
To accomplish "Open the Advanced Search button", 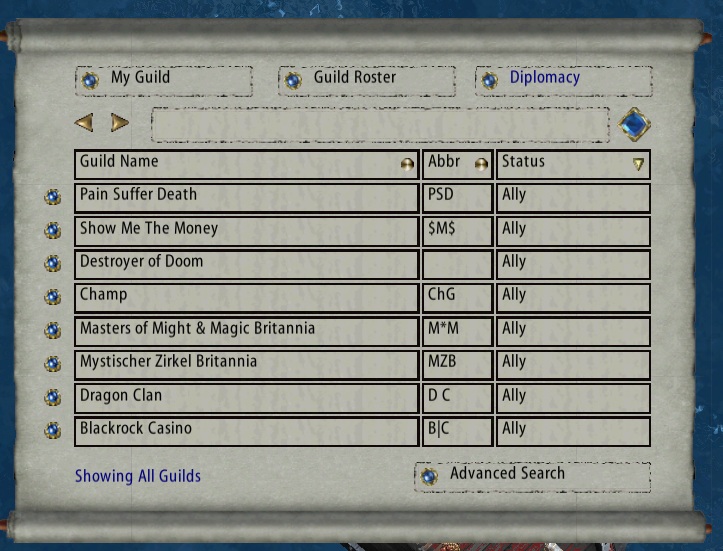I will [533, 477].
